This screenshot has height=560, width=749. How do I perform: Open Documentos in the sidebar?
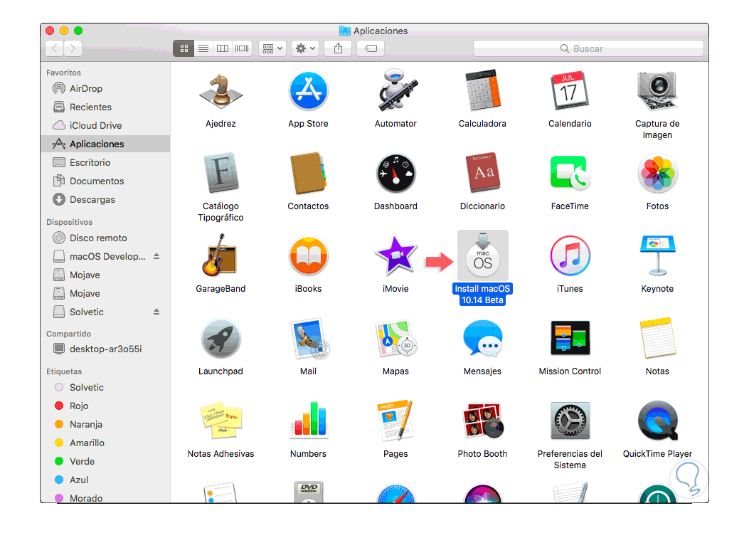tap(105, 181)
